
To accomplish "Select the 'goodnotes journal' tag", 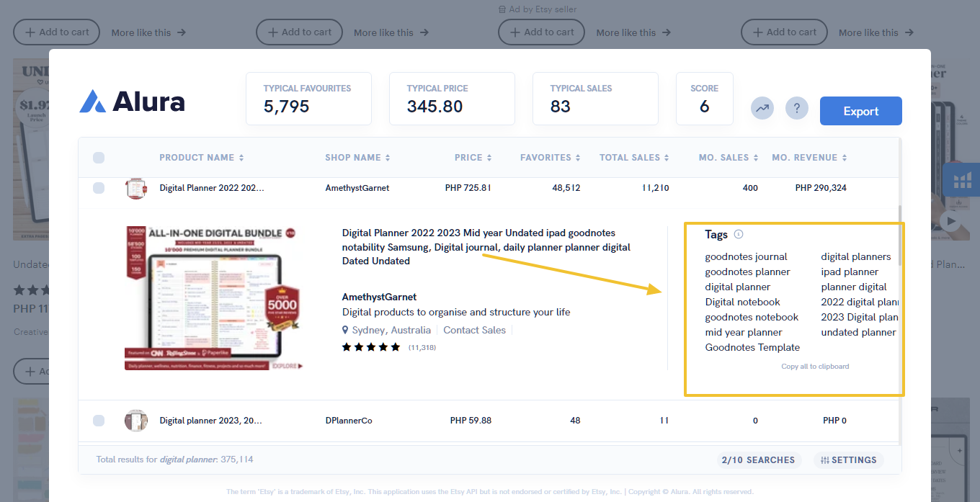I will [x=746, y=256].
